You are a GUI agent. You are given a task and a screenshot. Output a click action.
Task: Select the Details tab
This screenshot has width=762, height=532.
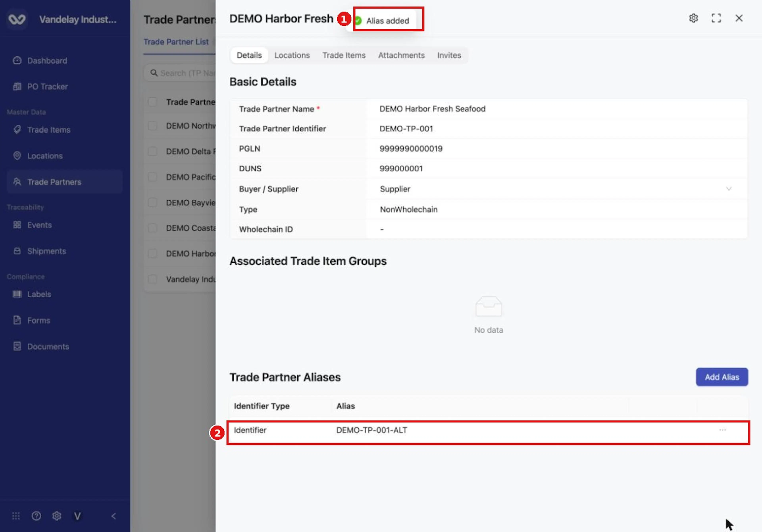click(x=249, y=55)
